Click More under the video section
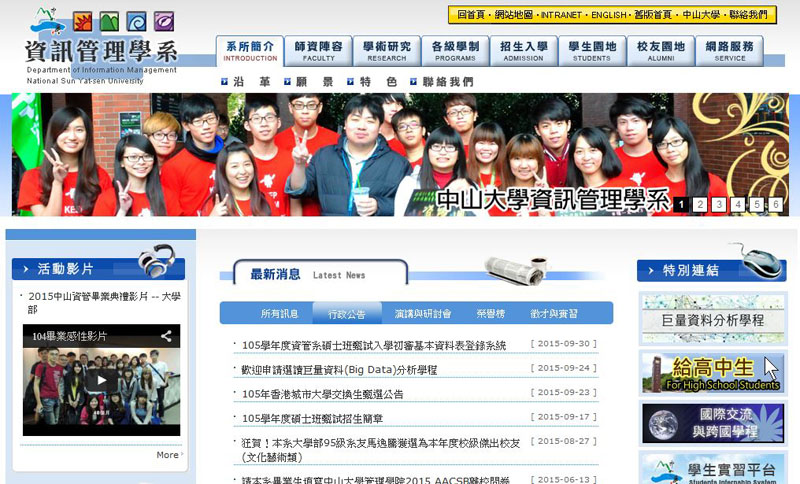The image size is (800, 484). tap(168, 455)
